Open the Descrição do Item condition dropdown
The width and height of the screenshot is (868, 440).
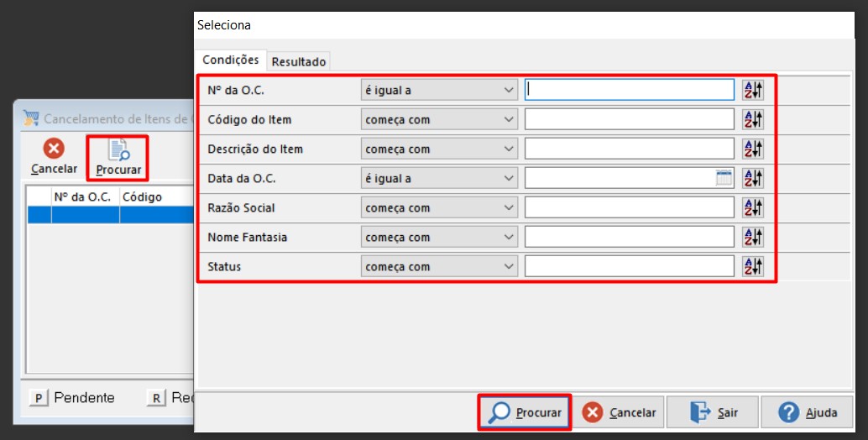440,149
